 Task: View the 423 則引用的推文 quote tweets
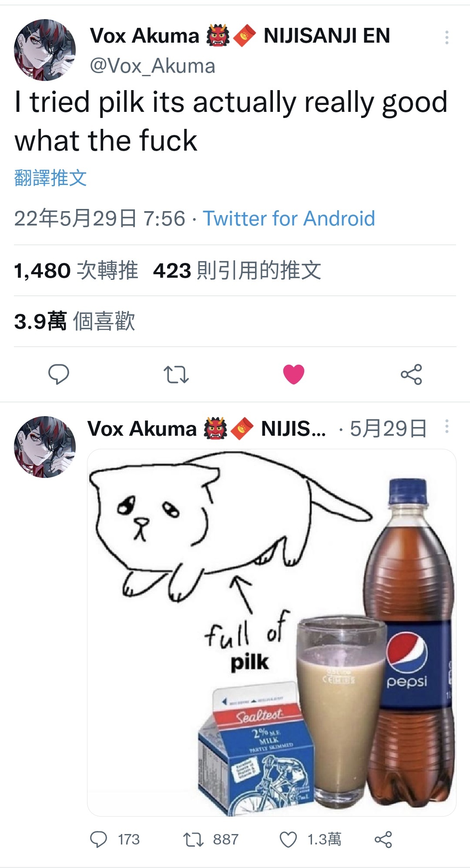pyautogui.click(x=237, y=270)
